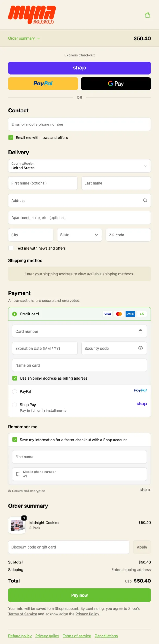Click the card number lock icon
Viewport: 159px width, 644px height.
point(140,331)
